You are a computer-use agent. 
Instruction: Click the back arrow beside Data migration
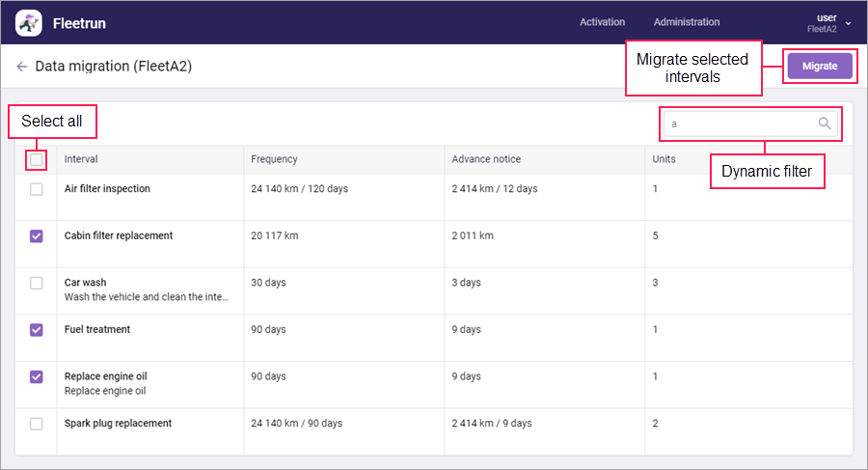(x=21, y=67)
